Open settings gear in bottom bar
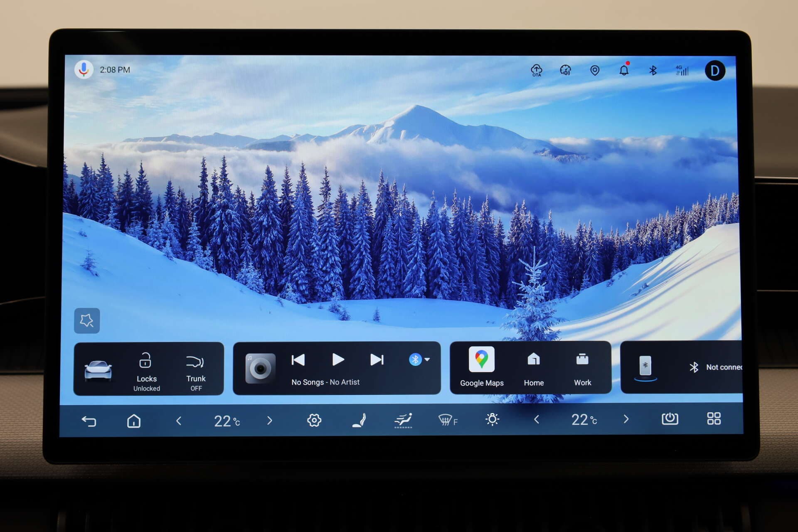798x532 pixels. pos(314,420)
